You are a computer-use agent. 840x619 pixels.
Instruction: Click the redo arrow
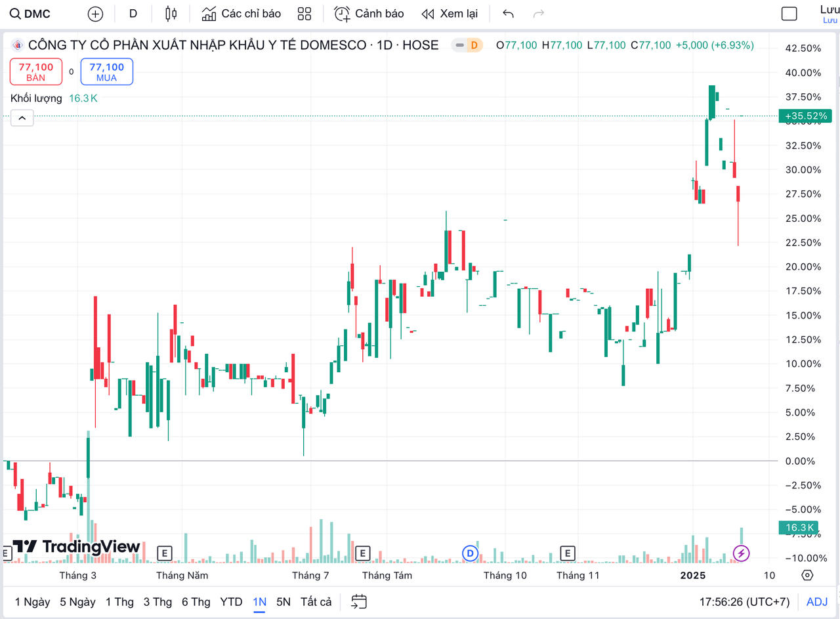[x=539, y=14]
